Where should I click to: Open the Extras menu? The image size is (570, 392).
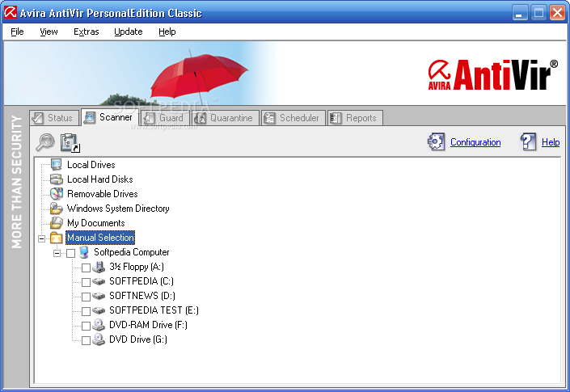pyautogui.click(x=86, y=32)
